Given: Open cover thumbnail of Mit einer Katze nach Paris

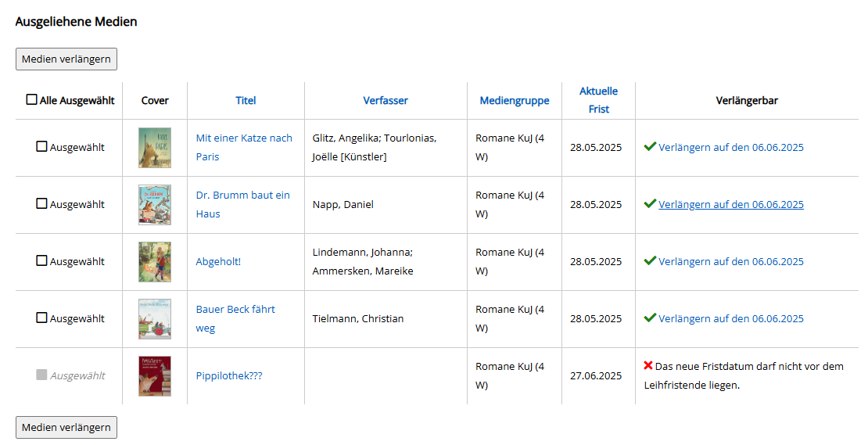Looking at the screenshot, I should click(x=155, y=148).
